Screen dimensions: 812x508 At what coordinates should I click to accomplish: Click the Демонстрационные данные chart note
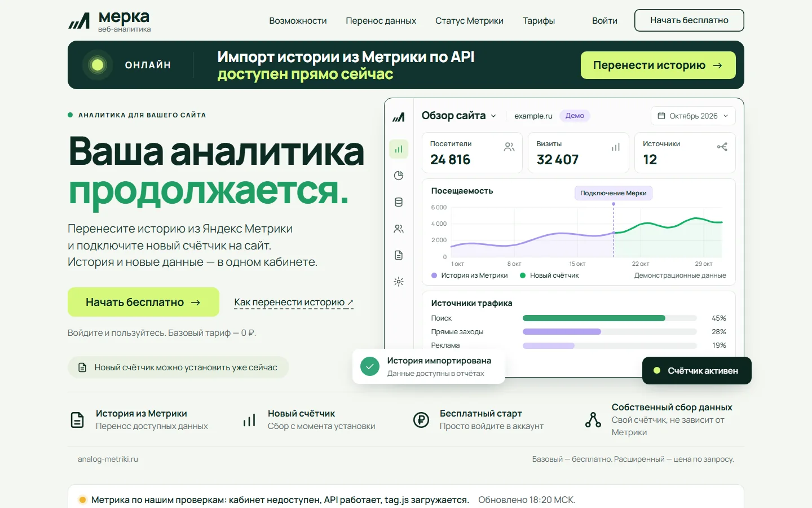(x=680, y=275)
